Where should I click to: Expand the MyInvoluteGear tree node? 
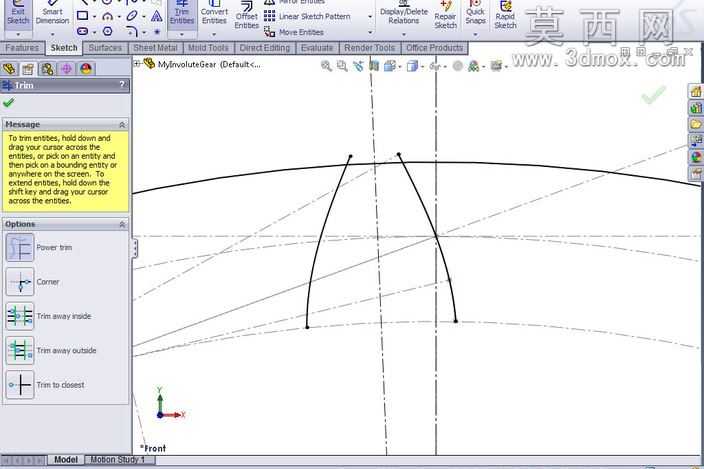pyautogui.click(x=137, y=64)
